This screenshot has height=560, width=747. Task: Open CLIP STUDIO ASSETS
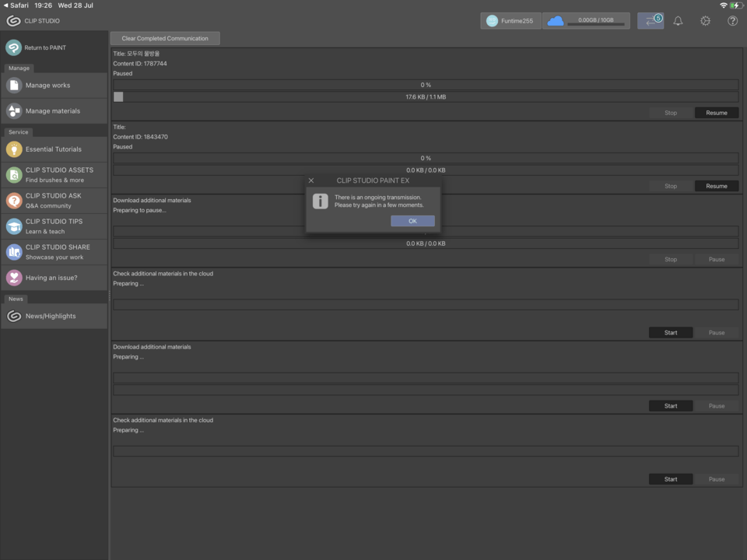click(x=54, y=175)
